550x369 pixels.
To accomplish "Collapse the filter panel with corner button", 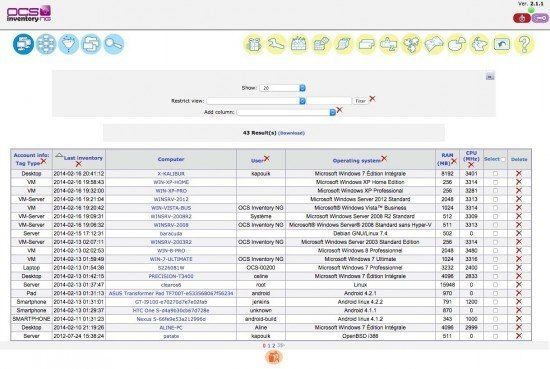I will pyautogui.click(x=490, y=76).
